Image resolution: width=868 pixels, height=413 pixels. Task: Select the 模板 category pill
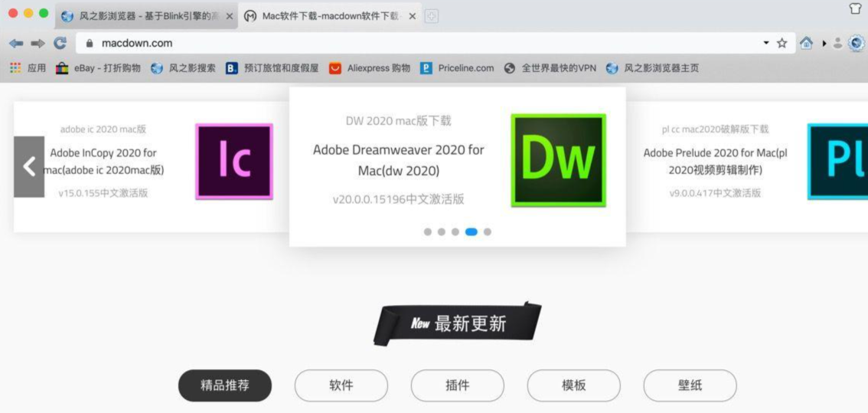[x=573, y=385]
